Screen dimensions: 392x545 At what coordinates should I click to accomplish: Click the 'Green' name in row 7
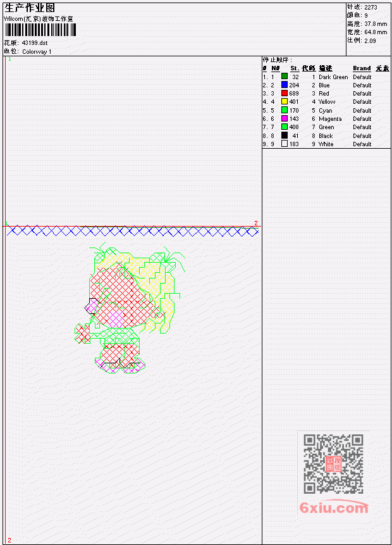coord(326,127)
